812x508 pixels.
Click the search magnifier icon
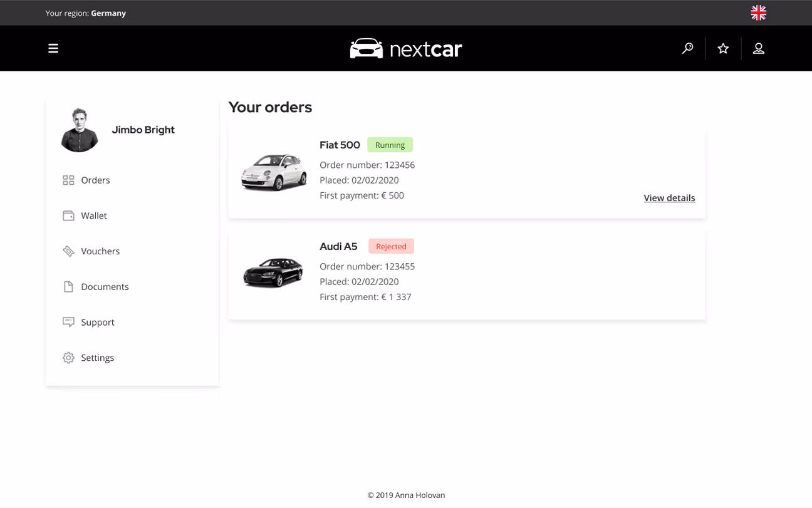[687, 48]
